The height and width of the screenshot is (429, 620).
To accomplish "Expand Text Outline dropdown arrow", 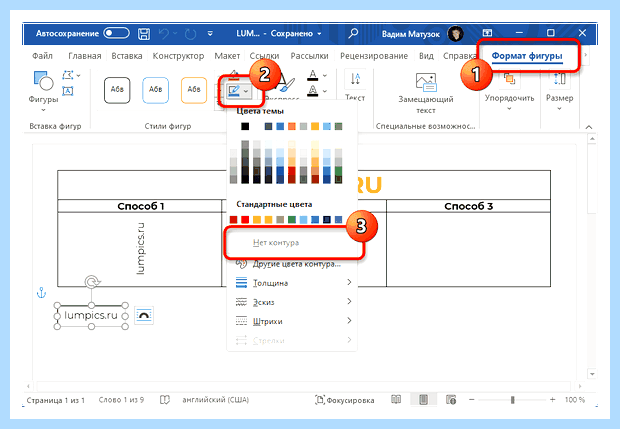I will pos(325,91).
